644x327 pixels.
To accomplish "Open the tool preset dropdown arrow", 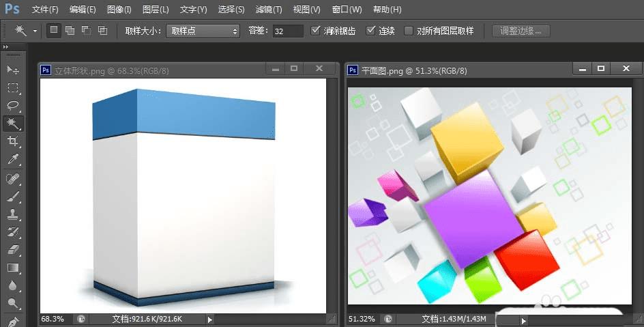I will click(35, 31).
